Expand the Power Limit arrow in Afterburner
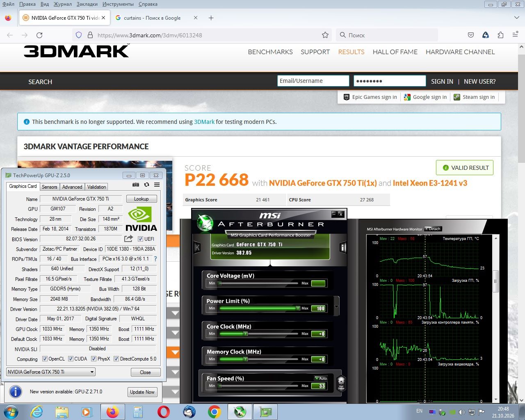Image resolution: width=525 pixels, height=420 pixels. coord(337,306)
